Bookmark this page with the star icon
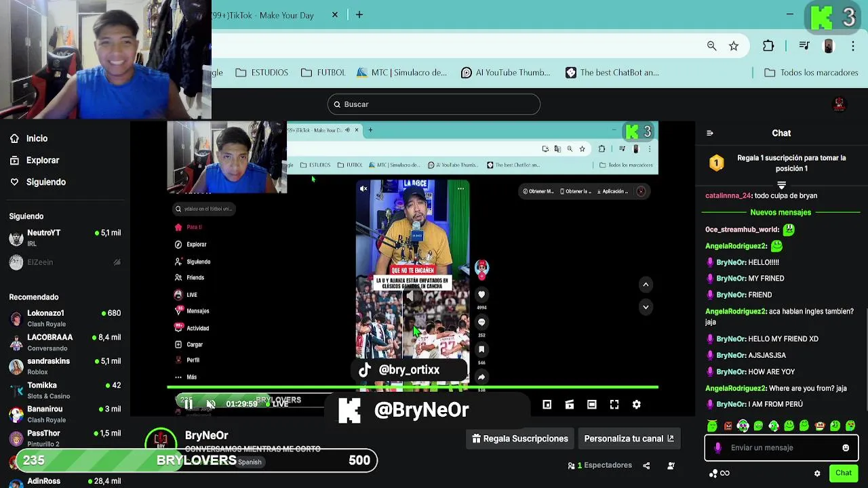This screenshot has width=868, height=488. click(x=734, y=45)
